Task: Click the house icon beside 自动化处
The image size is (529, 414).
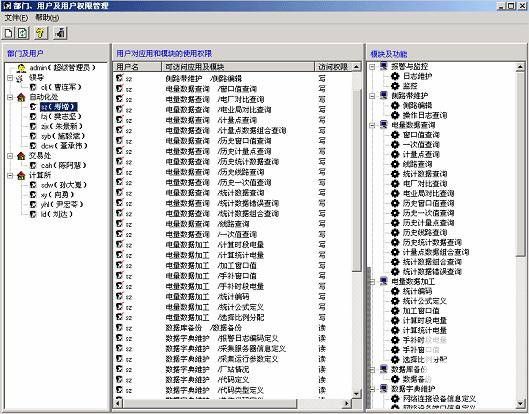Action: (x=21, y=97)
